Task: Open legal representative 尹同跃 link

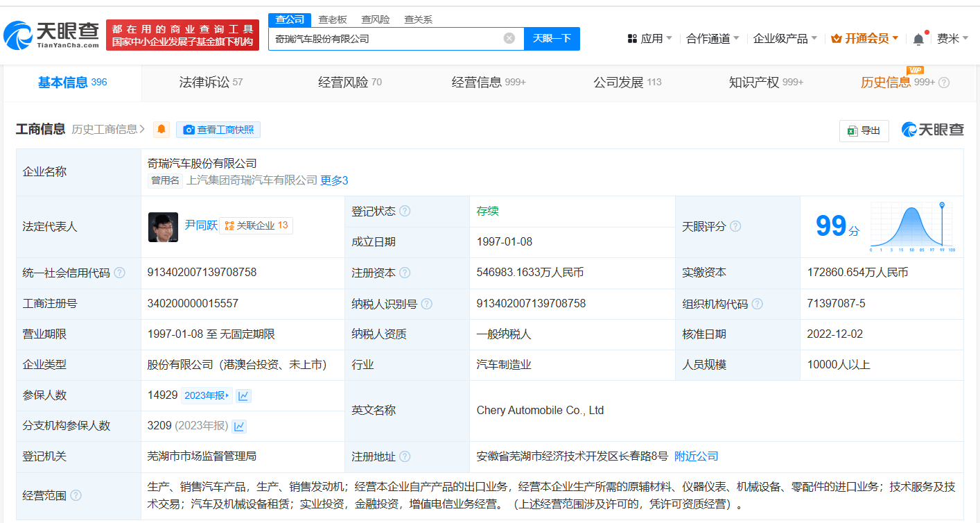Action: click(x=200, y=225)
